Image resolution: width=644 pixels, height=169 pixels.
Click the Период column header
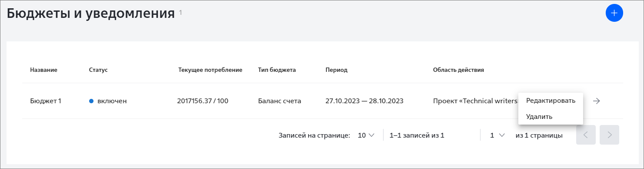[x=336, y=70]
